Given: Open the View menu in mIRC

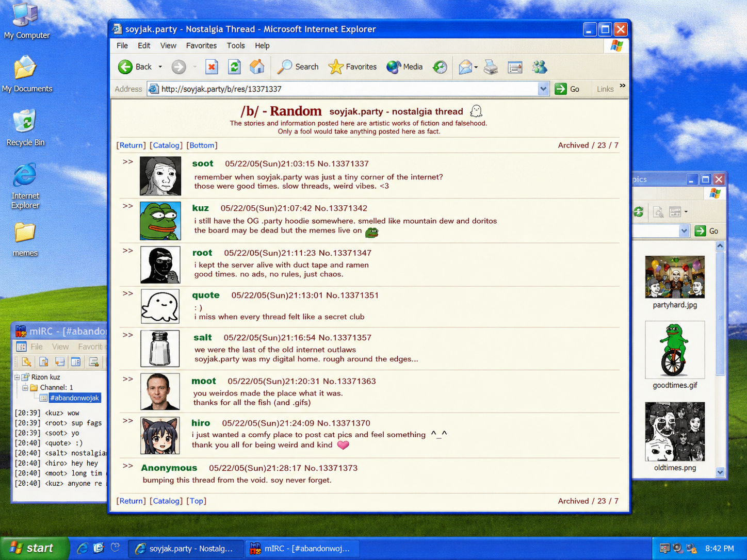Looking at the screenshot, I should click(x=60, y=347).
